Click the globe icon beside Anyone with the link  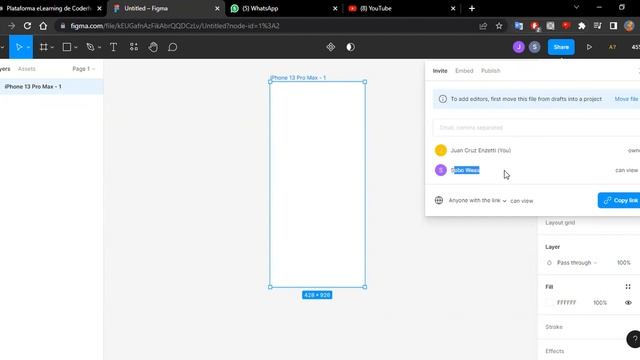pos(439,200)
